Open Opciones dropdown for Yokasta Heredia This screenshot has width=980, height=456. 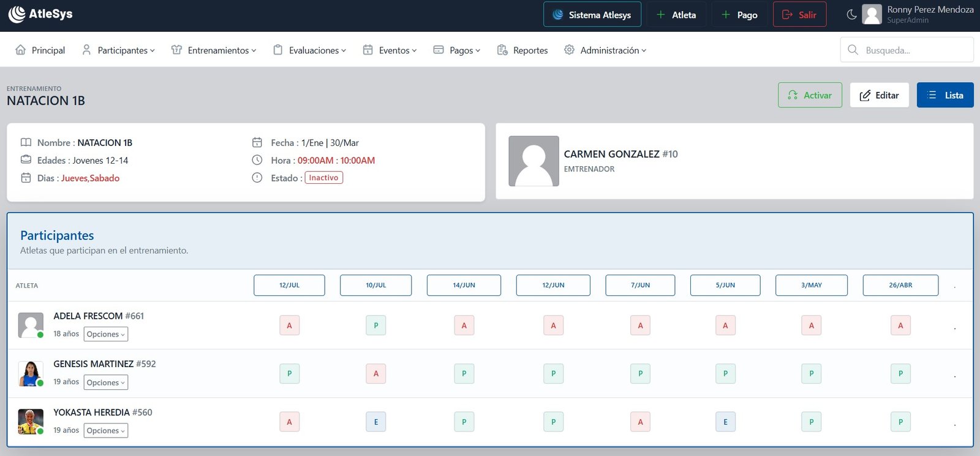106,431
